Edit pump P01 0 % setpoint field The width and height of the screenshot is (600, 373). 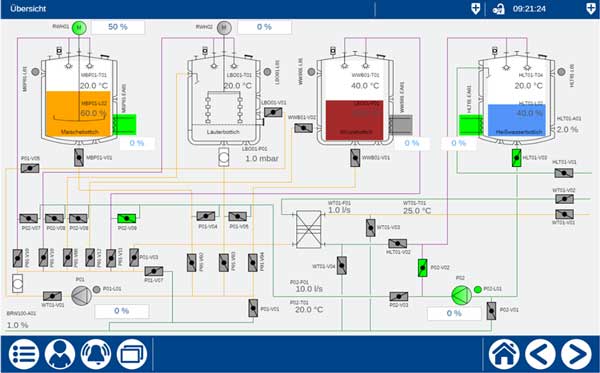[122, 311]
